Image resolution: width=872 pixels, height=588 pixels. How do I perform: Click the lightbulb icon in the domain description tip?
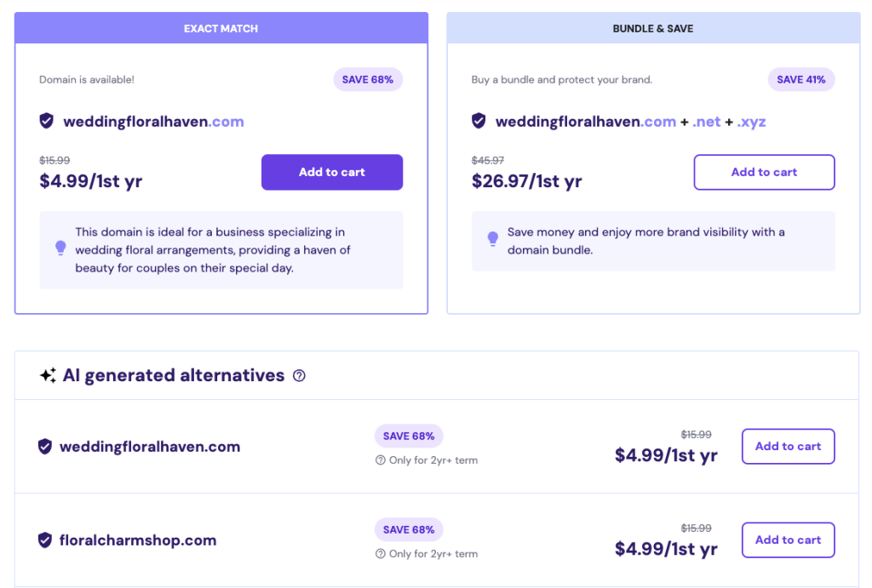coord(60,248)
